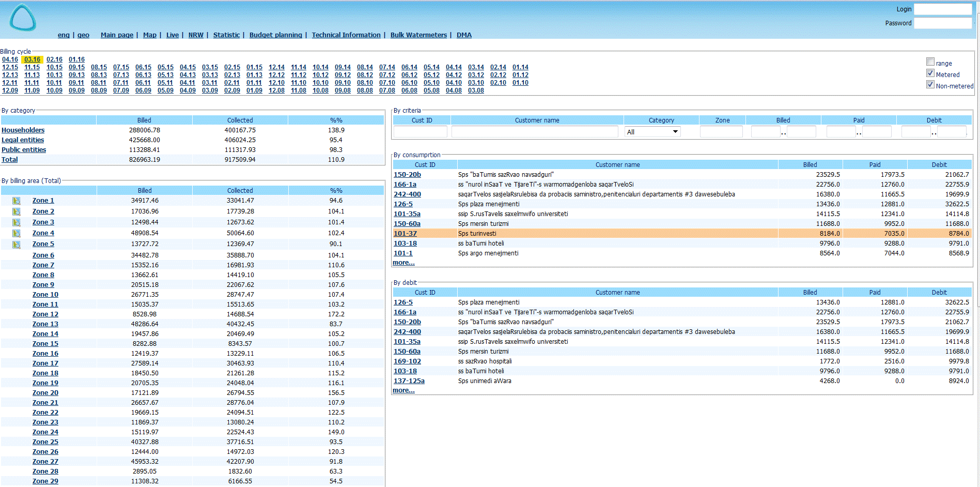Select highlighted billing cycle 03.16

pos(32,59)
